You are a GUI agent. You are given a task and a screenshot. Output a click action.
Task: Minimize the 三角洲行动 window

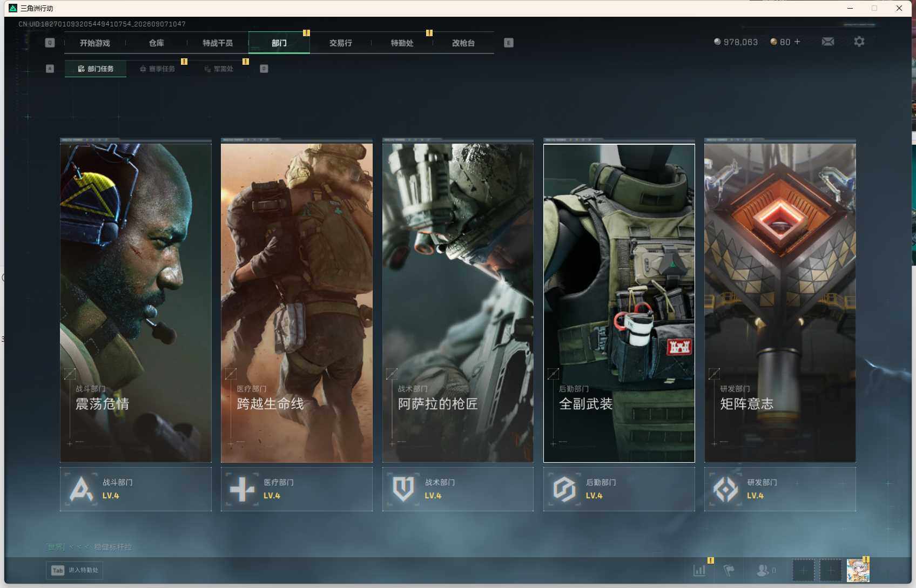point(850,8)
